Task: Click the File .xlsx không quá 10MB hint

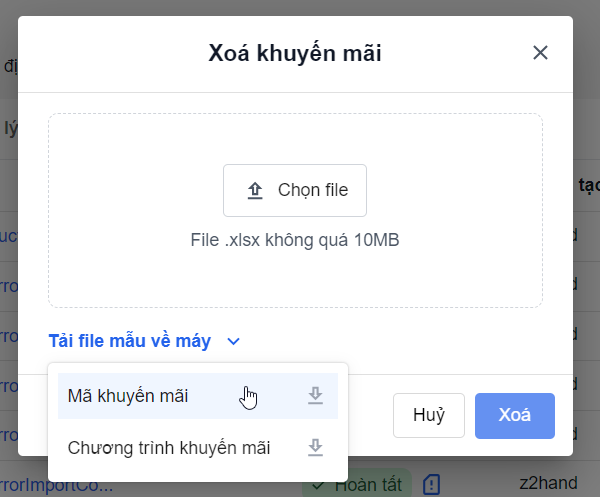Action: pyautogui.click(x=295, y=241)
